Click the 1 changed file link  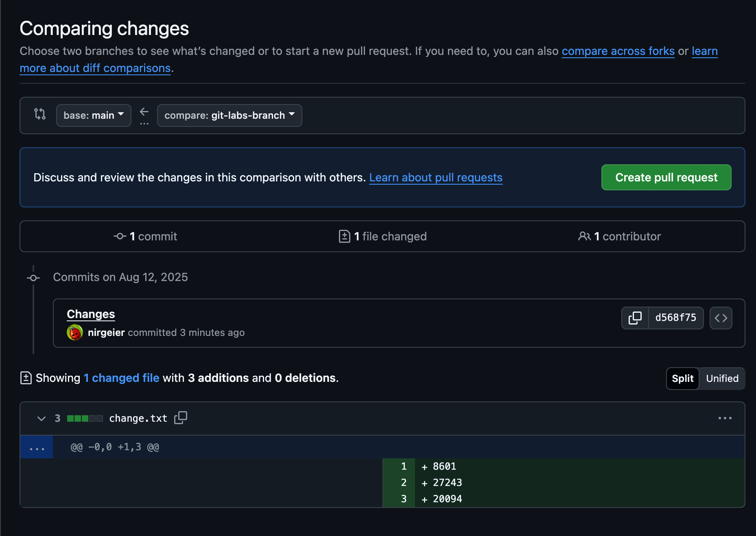pos(121,378)
